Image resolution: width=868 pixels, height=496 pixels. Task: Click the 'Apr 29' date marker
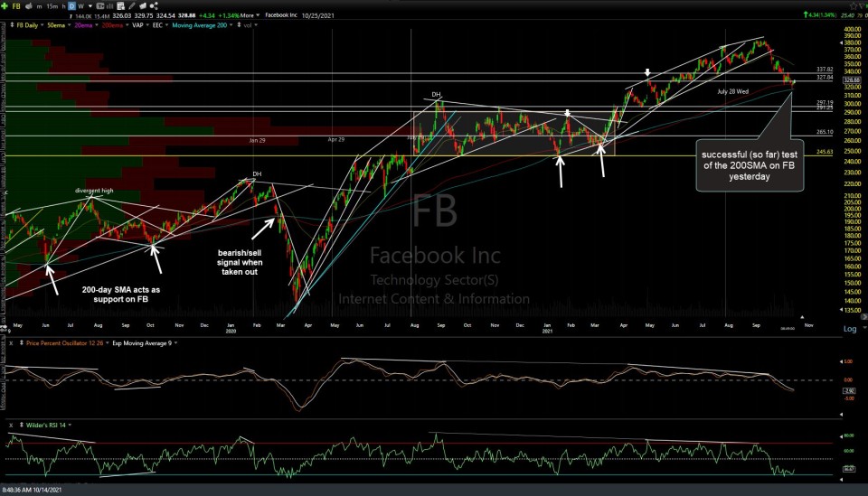[336, 139]
